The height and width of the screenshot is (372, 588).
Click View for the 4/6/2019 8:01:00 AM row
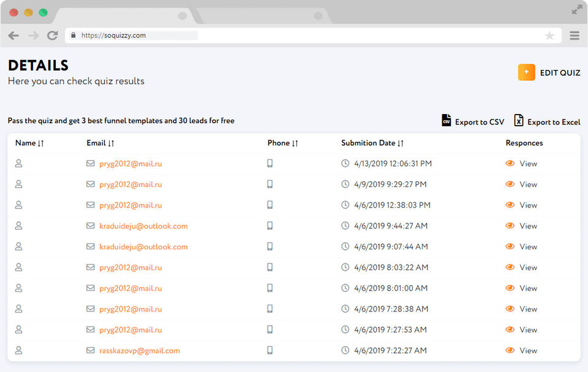point(529,288)
